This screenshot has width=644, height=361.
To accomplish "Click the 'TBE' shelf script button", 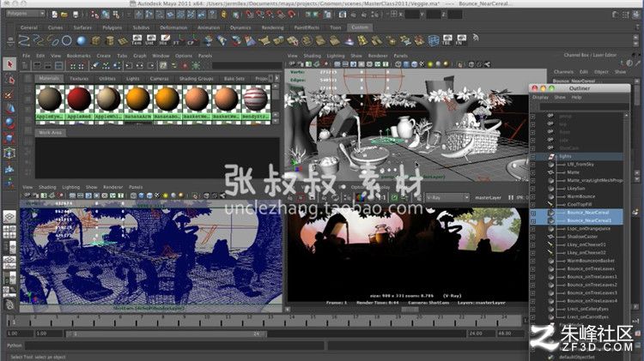I will [x=447, y=40].
